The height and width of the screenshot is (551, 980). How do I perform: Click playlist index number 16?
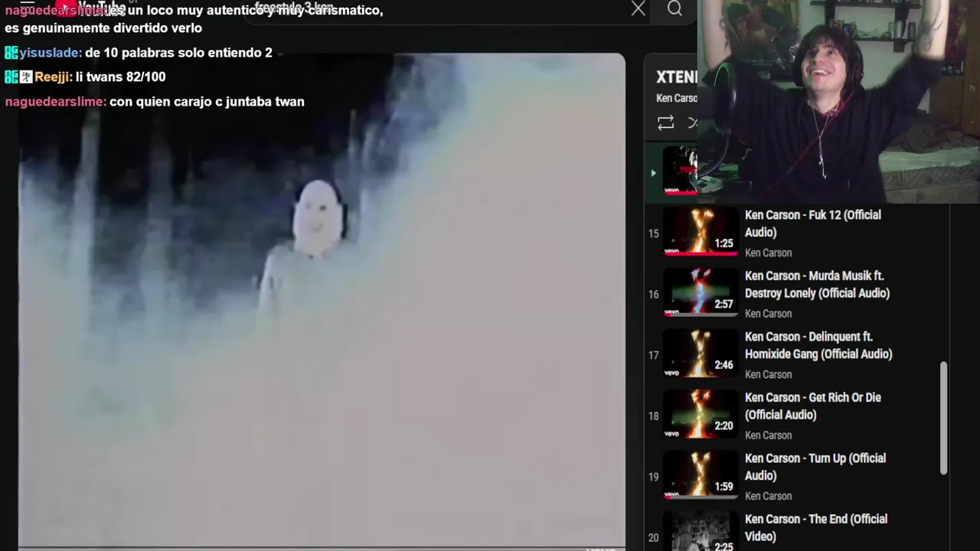(653, 294)
